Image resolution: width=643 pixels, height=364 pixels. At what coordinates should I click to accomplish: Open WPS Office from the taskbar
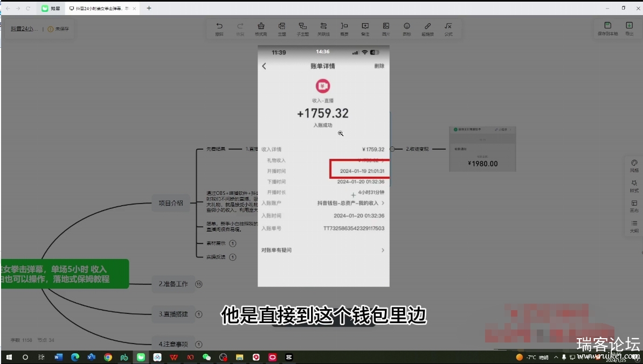174,357
